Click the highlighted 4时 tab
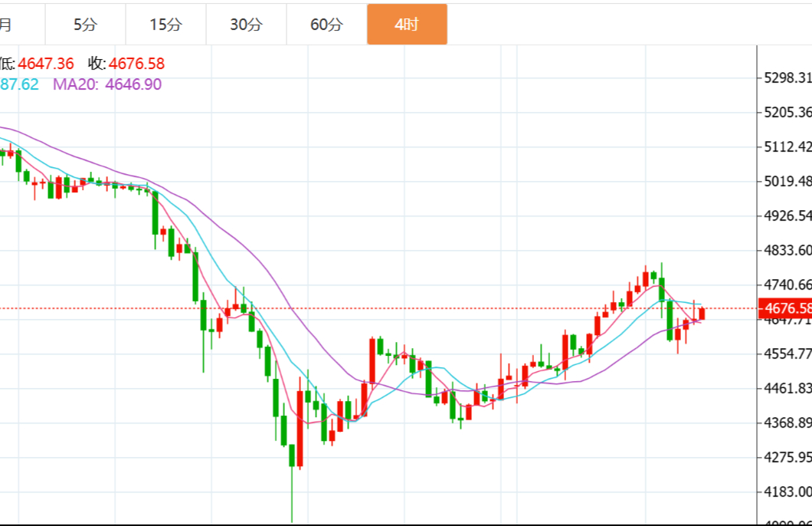This screenshot has width=812, height=526. click(x=407, y=25)
